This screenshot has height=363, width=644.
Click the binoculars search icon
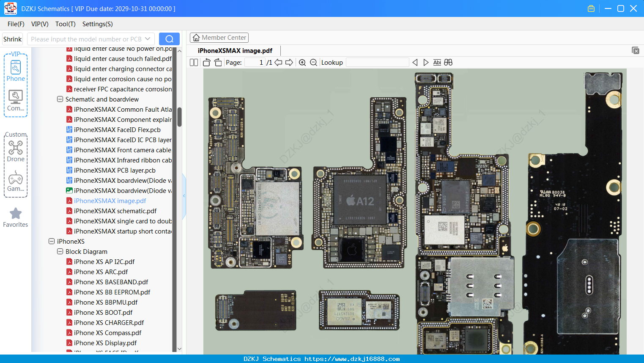448,63
